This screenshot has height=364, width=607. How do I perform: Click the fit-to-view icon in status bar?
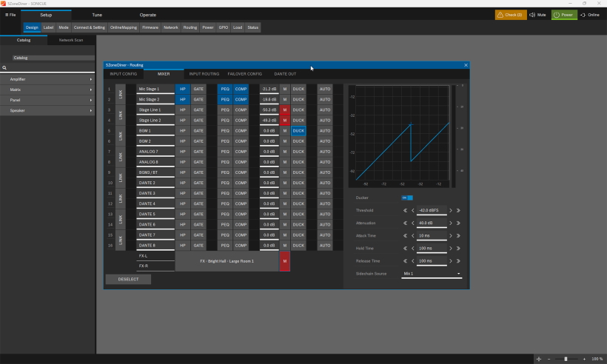(x=538, y=359)
